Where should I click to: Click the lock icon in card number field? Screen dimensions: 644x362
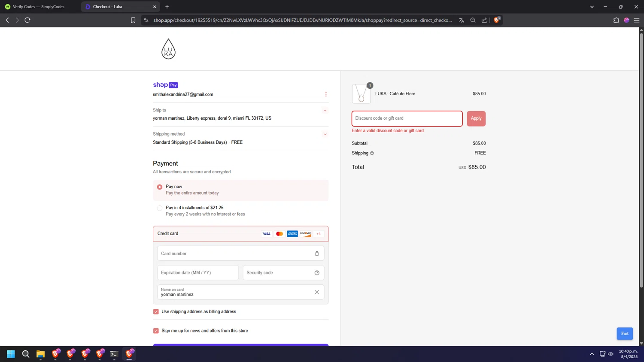tap(317, 253)
